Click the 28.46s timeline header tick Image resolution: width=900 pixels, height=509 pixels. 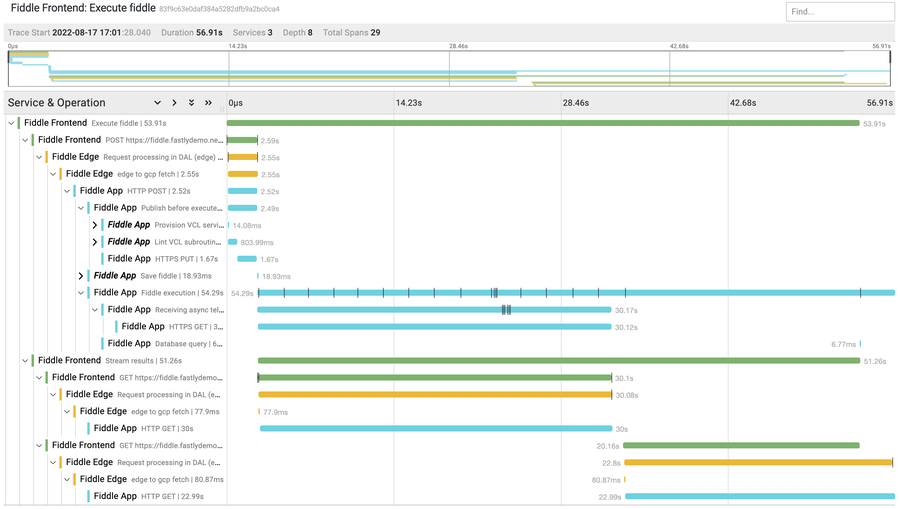click(576, 103)
